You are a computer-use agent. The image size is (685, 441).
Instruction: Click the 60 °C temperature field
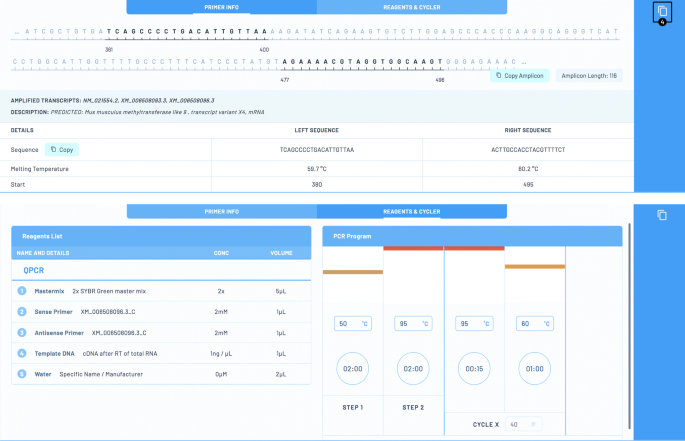click(x=534, y=324)
